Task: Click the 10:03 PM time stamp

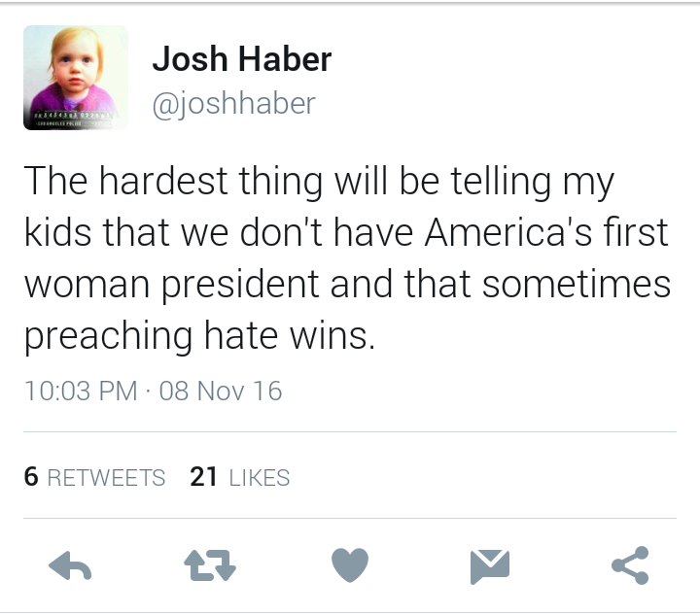Action: tap(81, 392)
